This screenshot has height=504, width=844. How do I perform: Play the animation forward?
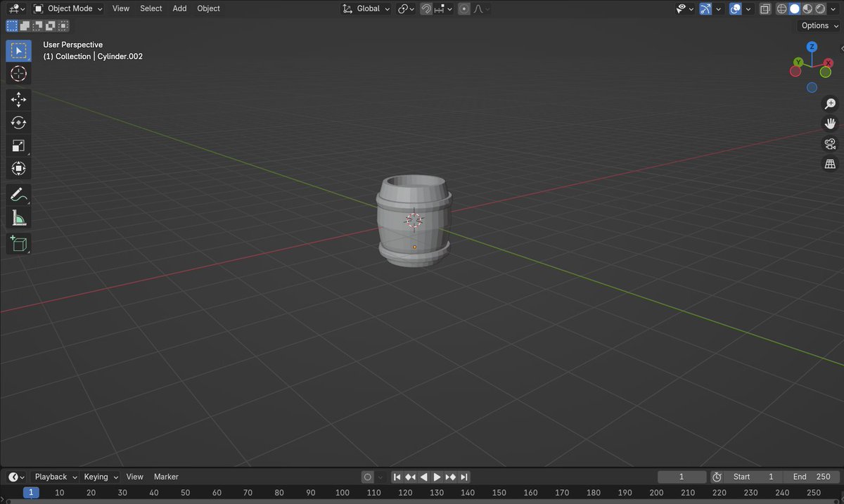(x=437, y=477)
